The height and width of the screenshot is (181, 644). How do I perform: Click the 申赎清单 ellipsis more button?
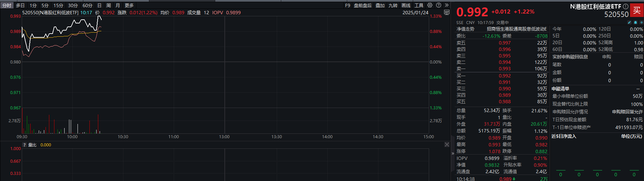[638, 89]
